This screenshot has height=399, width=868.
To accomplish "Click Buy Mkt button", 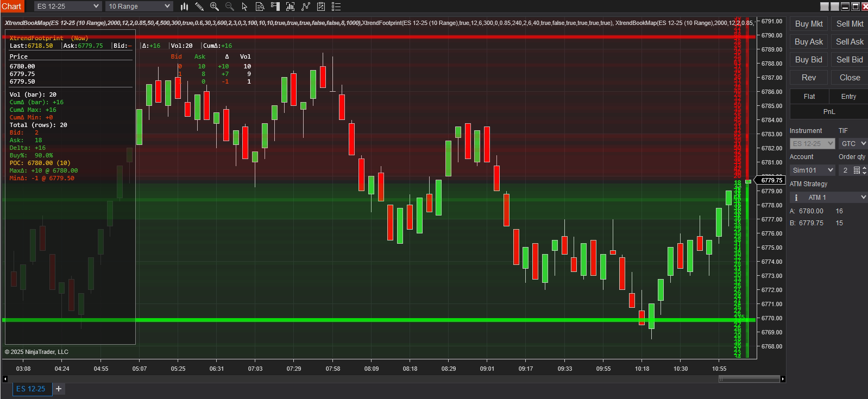I will [x=809, y=24].
